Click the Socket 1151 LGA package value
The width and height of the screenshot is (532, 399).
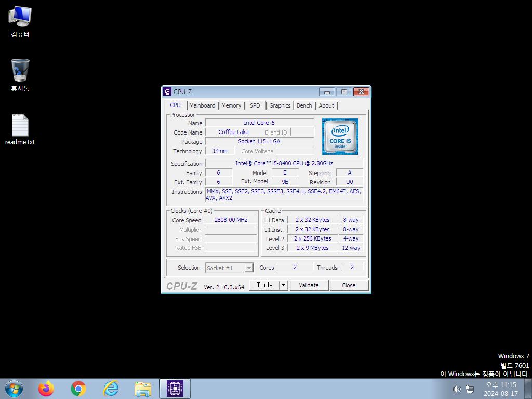260,141
